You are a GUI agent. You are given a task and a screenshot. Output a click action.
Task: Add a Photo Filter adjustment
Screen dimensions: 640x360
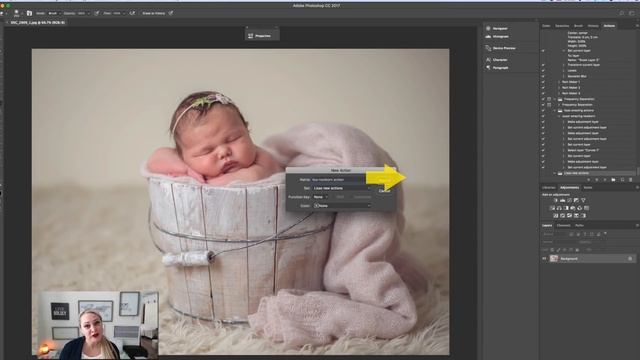coord(573,208)
